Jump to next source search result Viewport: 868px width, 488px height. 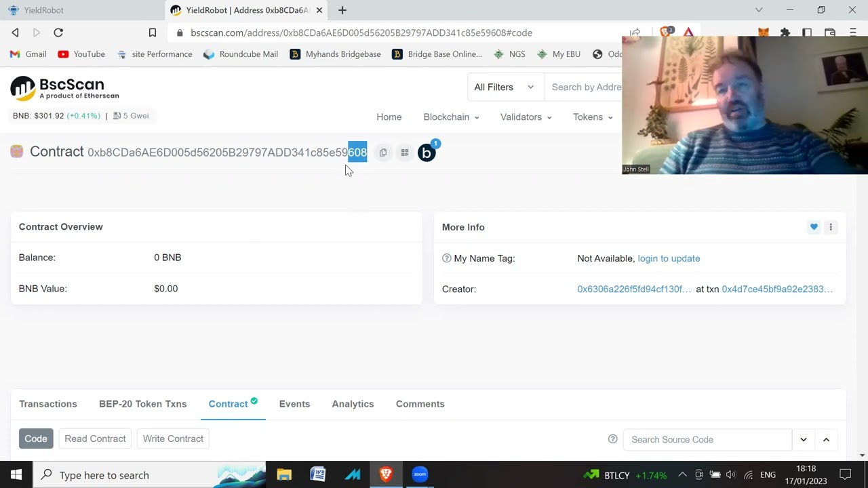pyautogui.click(x=804, y=439)
